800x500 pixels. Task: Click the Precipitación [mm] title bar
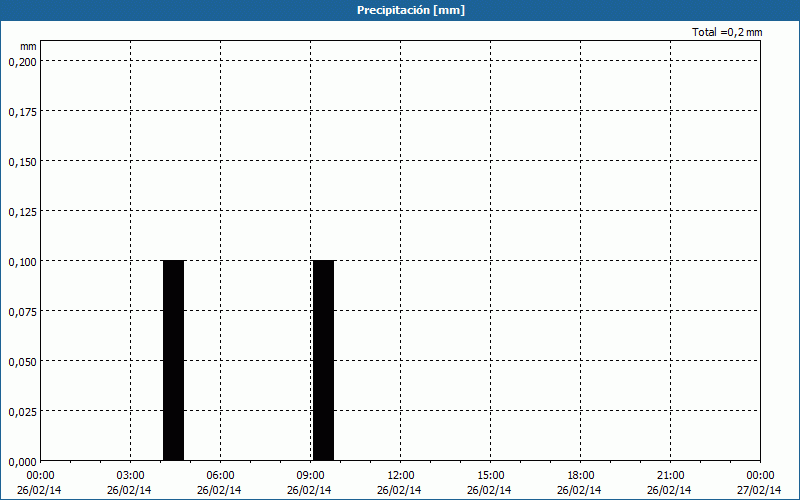400,10
